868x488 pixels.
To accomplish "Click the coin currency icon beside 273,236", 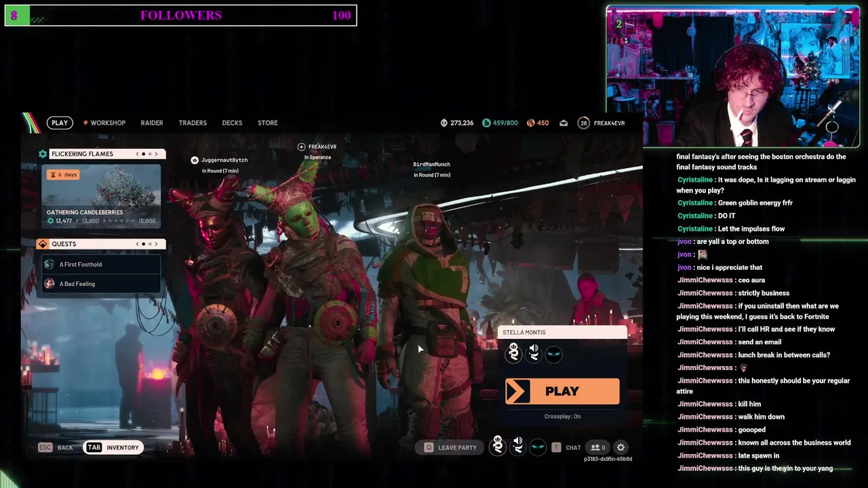I will 444,123.
